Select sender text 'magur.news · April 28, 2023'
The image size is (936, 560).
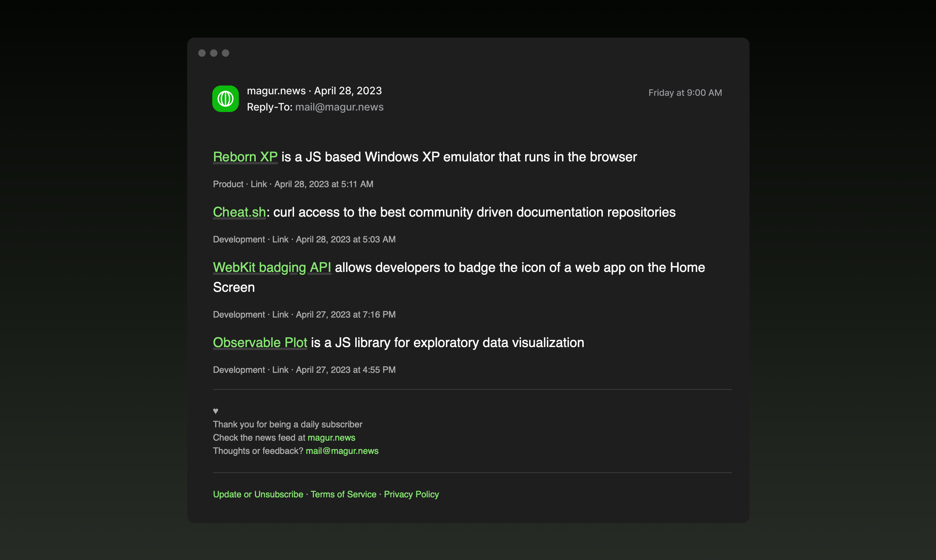[x=314, y=91]
